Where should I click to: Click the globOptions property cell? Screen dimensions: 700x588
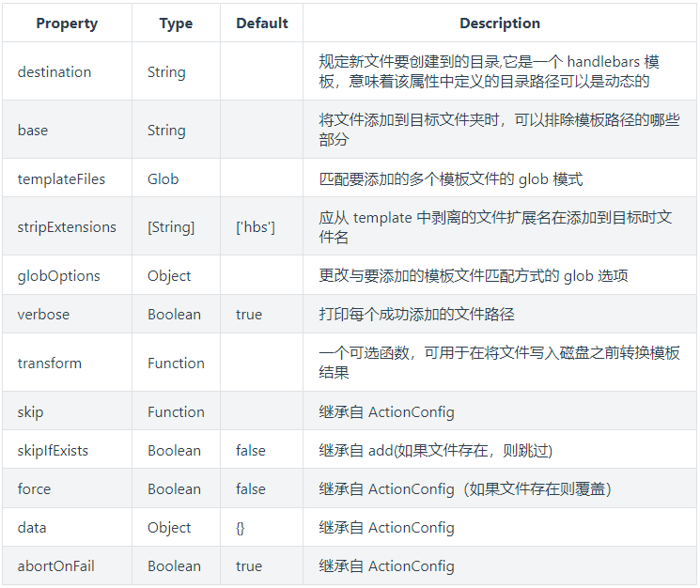(x=57, y=276)
